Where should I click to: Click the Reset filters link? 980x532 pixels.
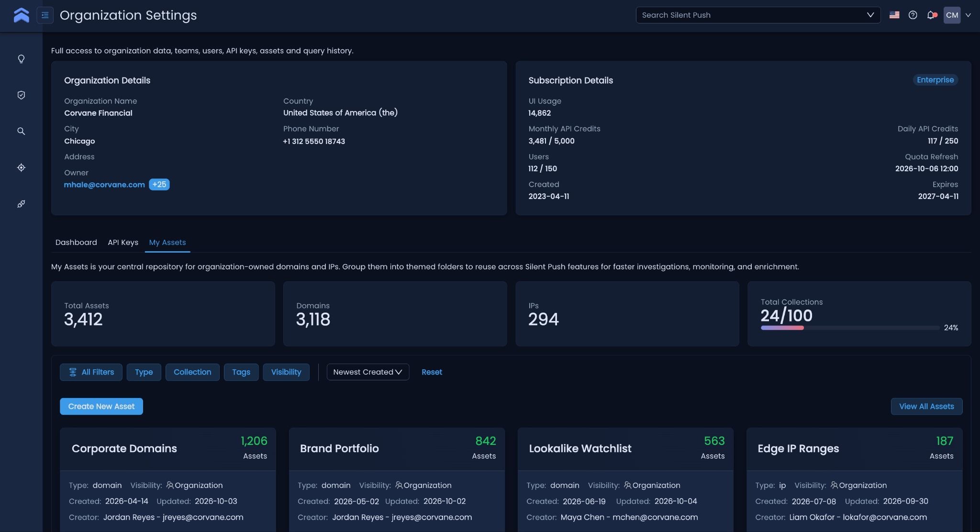pos(432,372)
